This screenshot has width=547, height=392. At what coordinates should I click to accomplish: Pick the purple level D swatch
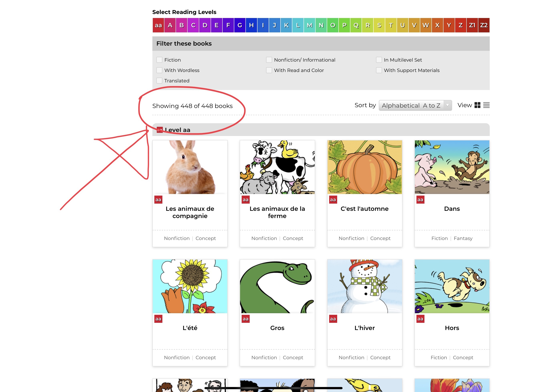click(205, 25)
